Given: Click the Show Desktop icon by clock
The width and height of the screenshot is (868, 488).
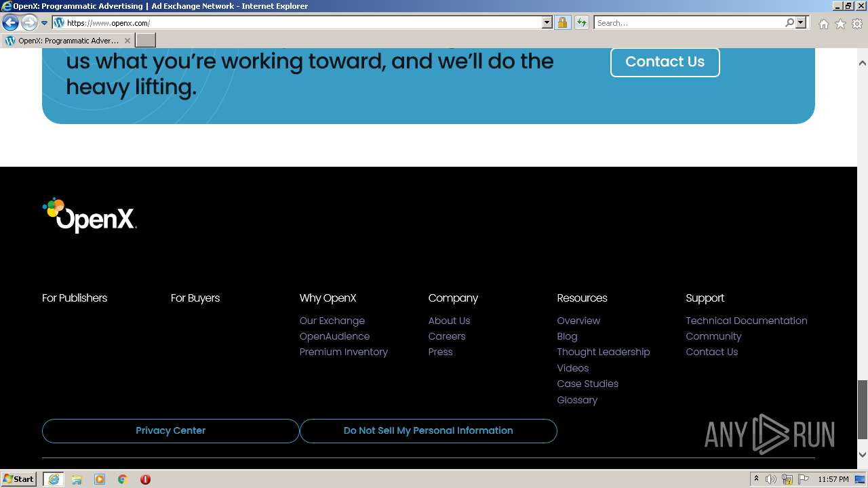Looking at the screenshot, I should click(x=861, y=479).
